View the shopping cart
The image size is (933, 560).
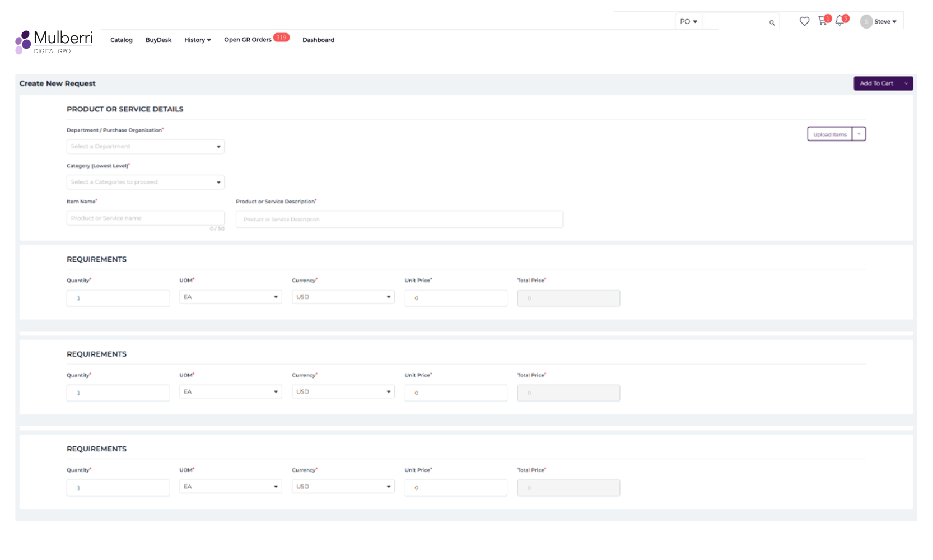coord(822,21)
